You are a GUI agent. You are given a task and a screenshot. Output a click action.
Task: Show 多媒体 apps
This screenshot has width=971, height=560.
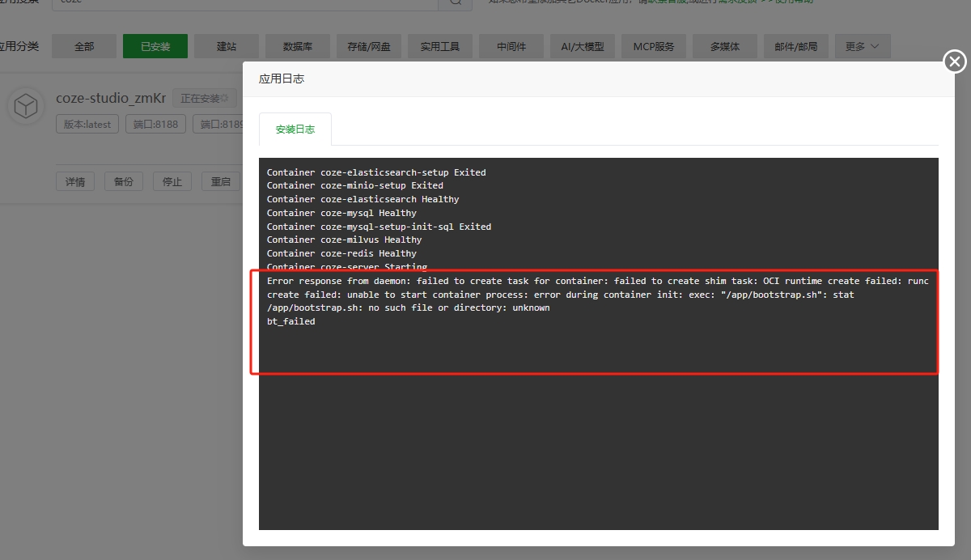(725, 46)
